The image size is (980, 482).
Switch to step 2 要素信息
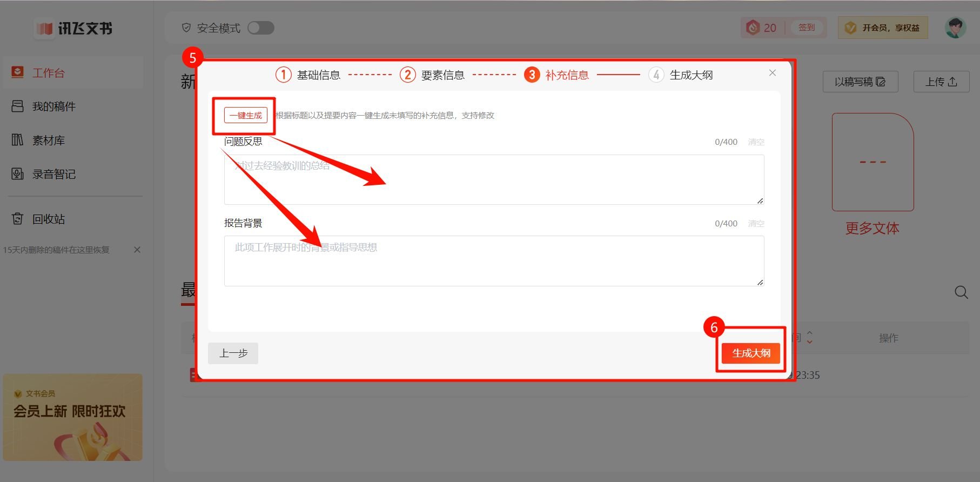tap(432, 75)
